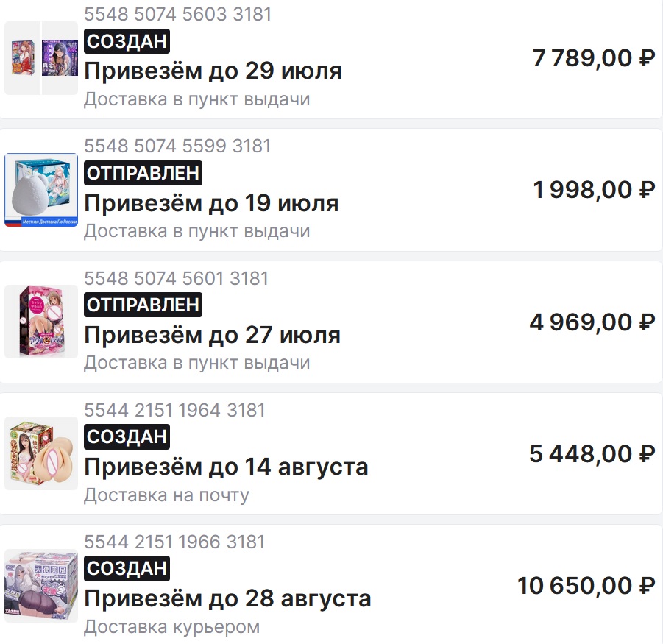
Task: Click the price 1 998,00 ₽
Action: tap(593, 190)
